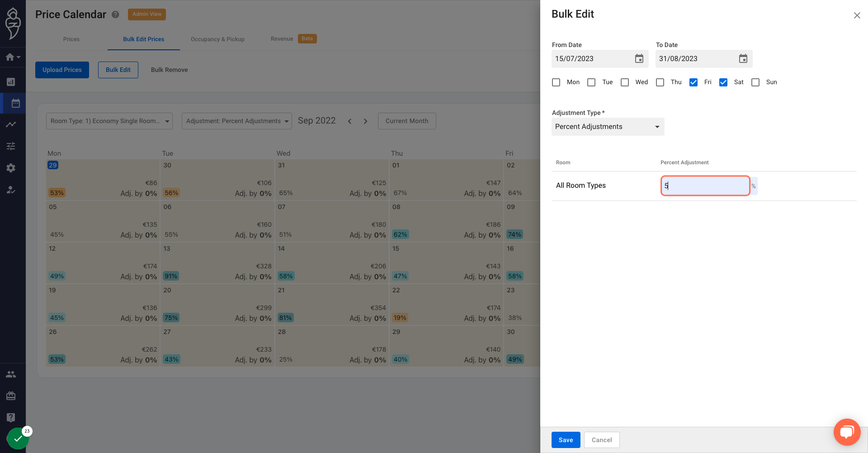Viewport: 868px width, 453px height.
Task: Check the Mon checkbox
Action: pos(556,82)
